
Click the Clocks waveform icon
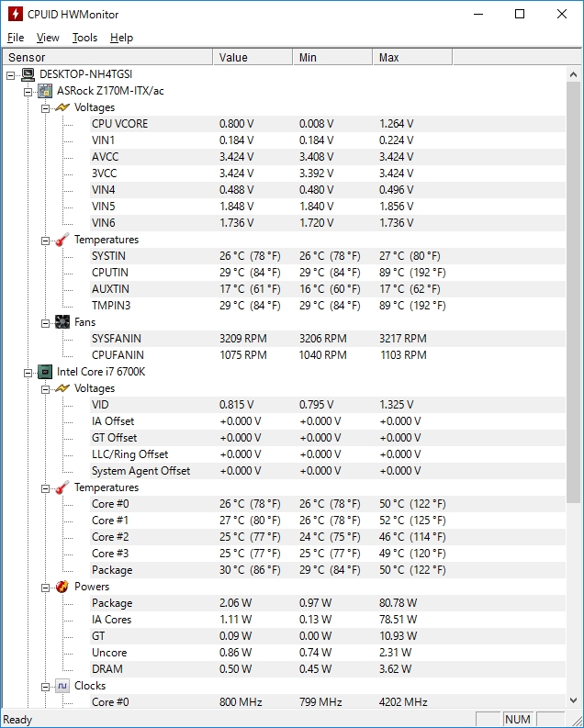[x=62, y=686]
